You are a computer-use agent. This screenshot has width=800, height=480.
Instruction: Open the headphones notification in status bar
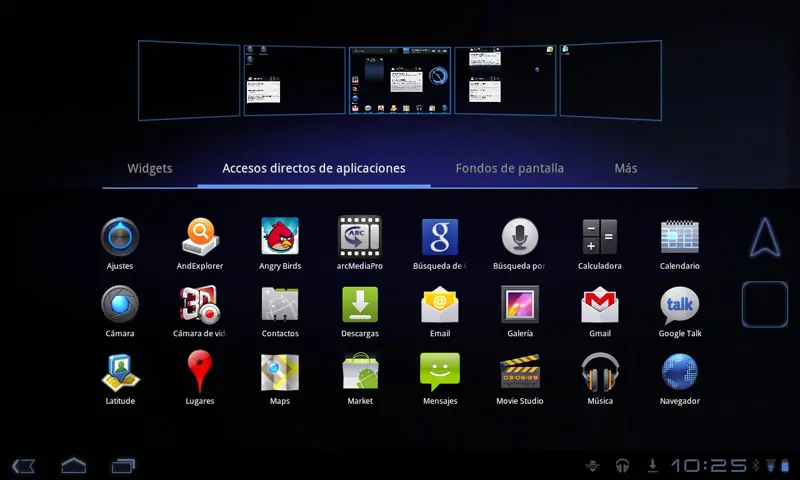pos(622,465)
